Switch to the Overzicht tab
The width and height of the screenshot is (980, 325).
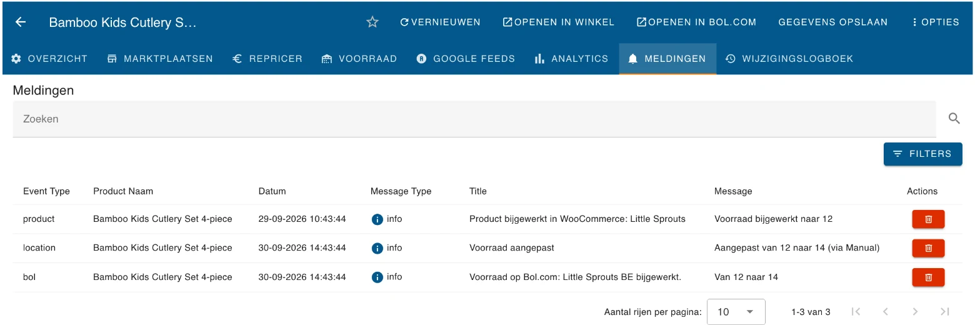pyautogui.click(x=49, y=59)
